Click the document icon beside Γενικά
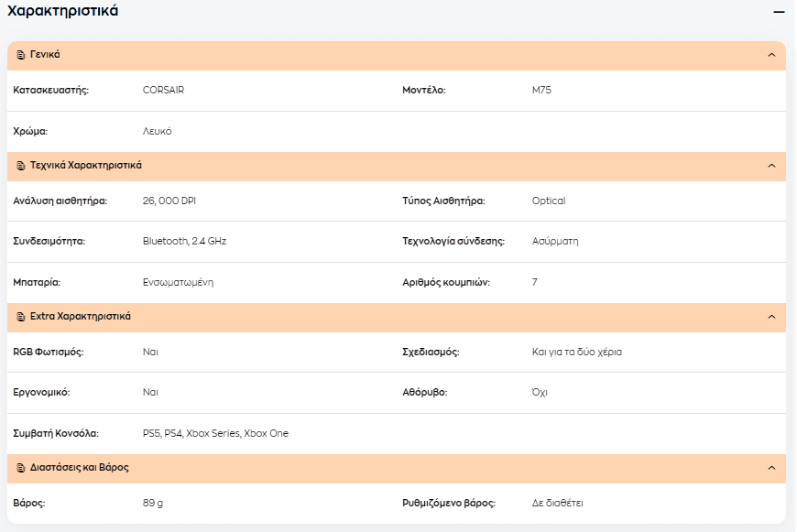The image size is (797, 532). coord(21,55)
